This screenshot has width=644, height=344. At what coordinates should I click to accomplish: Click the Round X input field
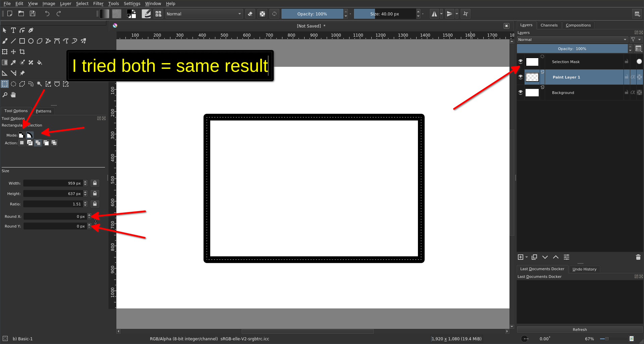[55, 216]
